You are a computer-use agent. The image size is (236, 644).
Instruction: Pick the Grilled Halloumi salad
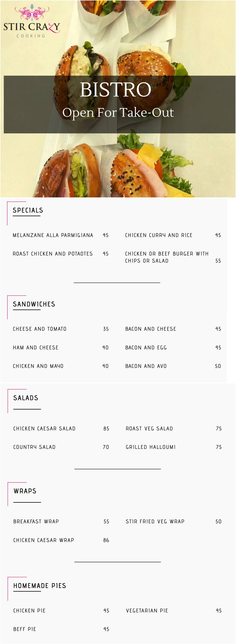click(150, 447)
